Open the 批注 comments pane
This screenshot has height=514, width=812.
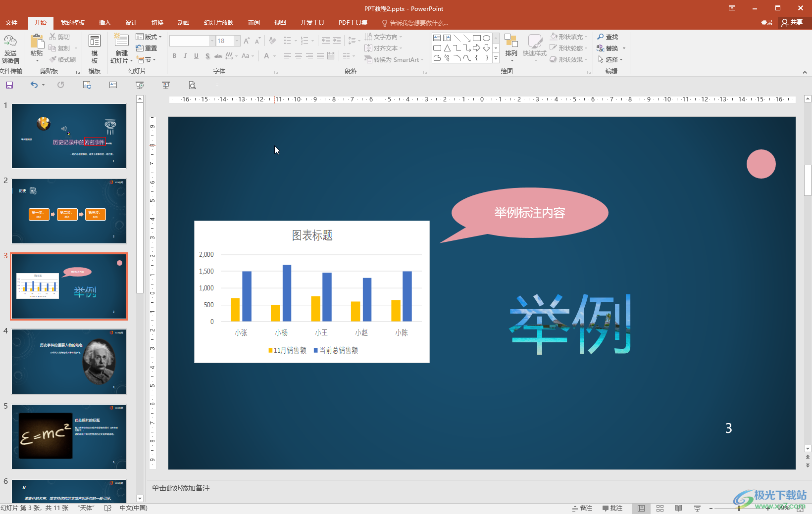612,508
